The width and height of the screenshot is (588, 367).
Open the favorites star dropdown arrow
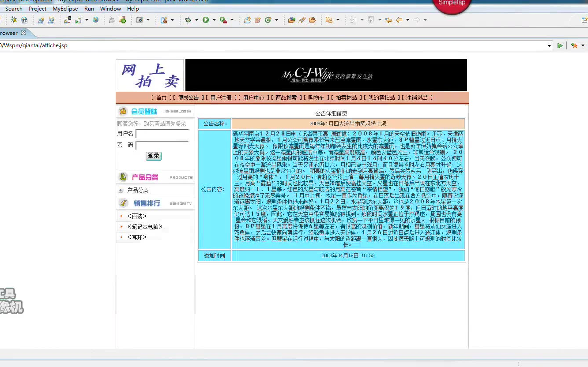tap(583, 45)
